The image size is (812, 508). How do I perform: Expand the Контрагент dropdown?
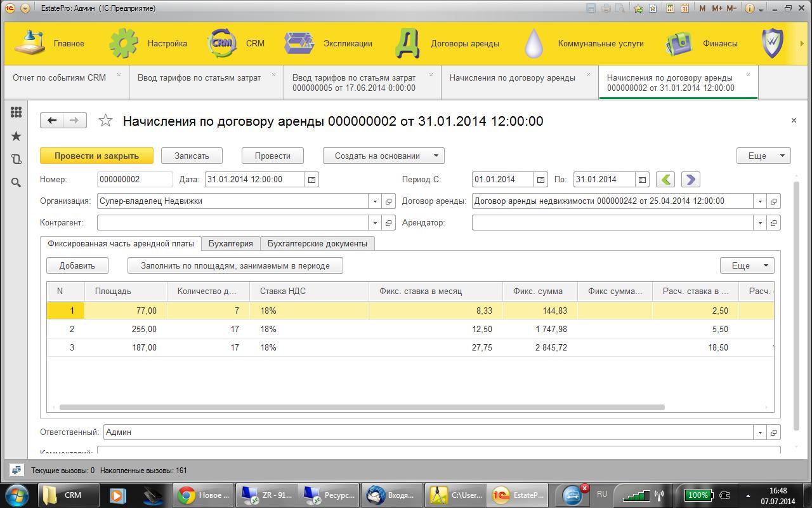(376, 223)
